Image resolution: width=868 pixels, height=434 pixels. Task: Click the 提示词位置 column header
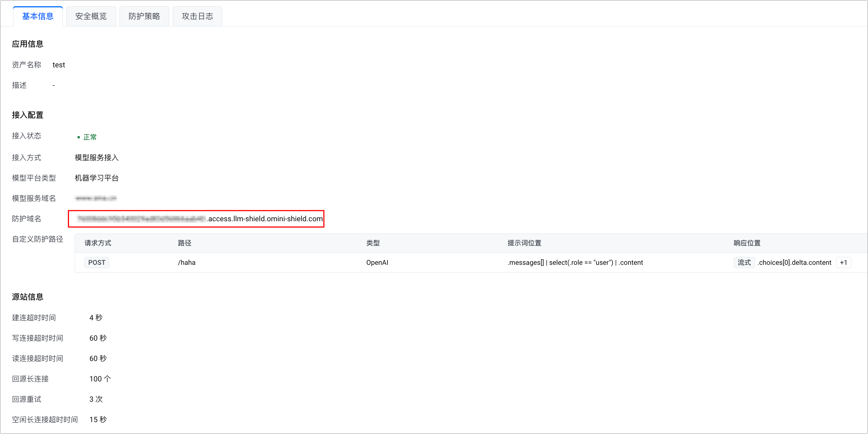(524, 243)
